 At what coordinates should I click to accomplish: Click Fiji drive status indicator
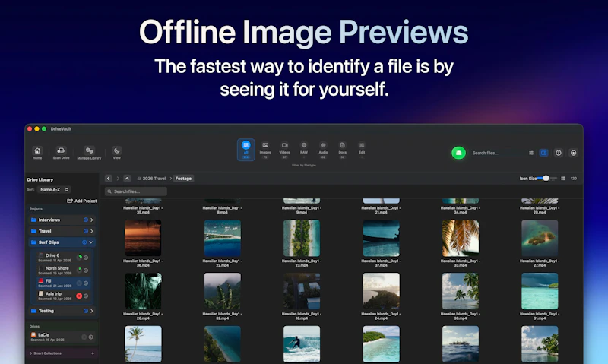[x=79, y=283]
